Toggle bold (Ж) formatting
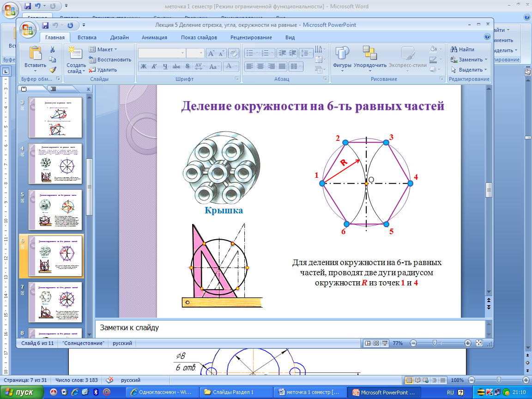 pos(144,66)
